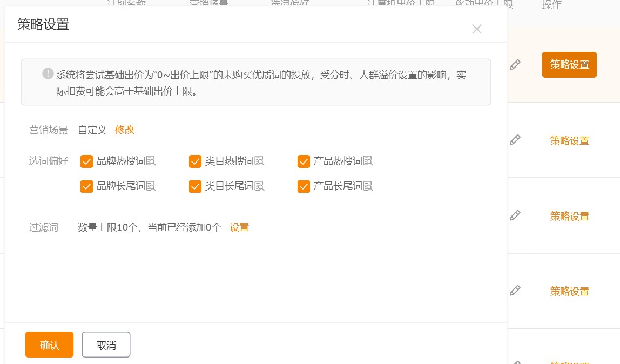Click the pencil edit icon in the top row
Image resolution: width=620 pixels, height=364 pixels.
coord(515,64)
